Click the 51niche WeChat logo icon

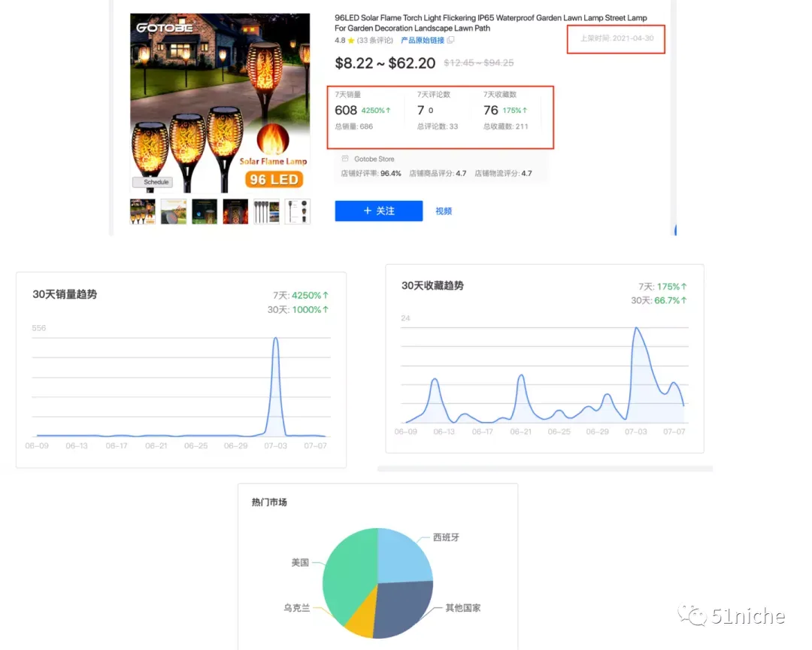[x=692, y=615]
